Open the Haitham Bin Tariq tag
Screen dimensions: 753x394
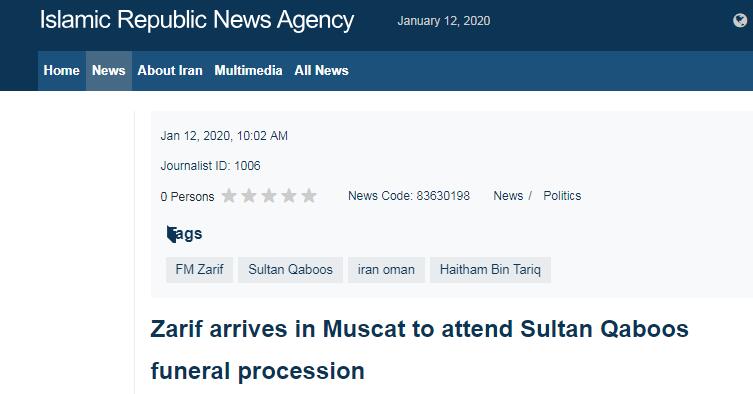(490, 270)
